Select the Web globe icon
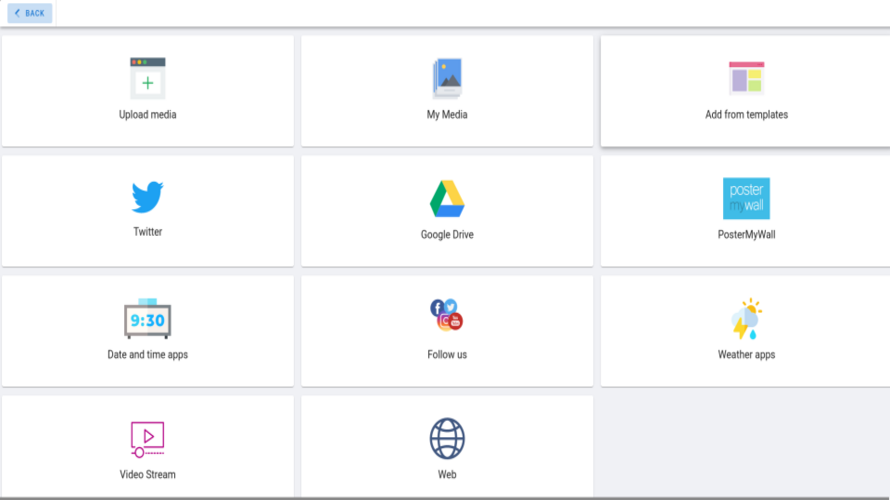890x500 pixels. click(x=447, y=439)
